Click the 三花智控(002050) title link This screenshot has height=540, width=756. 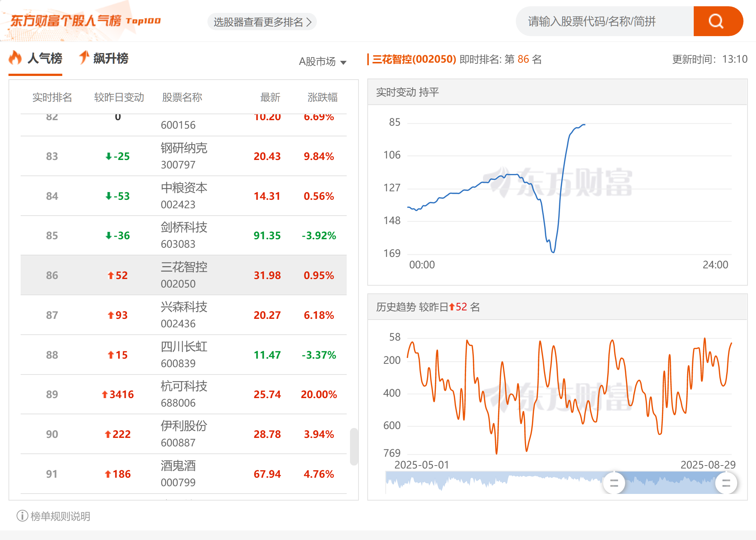pyautogui.click(x=414, y=59)
